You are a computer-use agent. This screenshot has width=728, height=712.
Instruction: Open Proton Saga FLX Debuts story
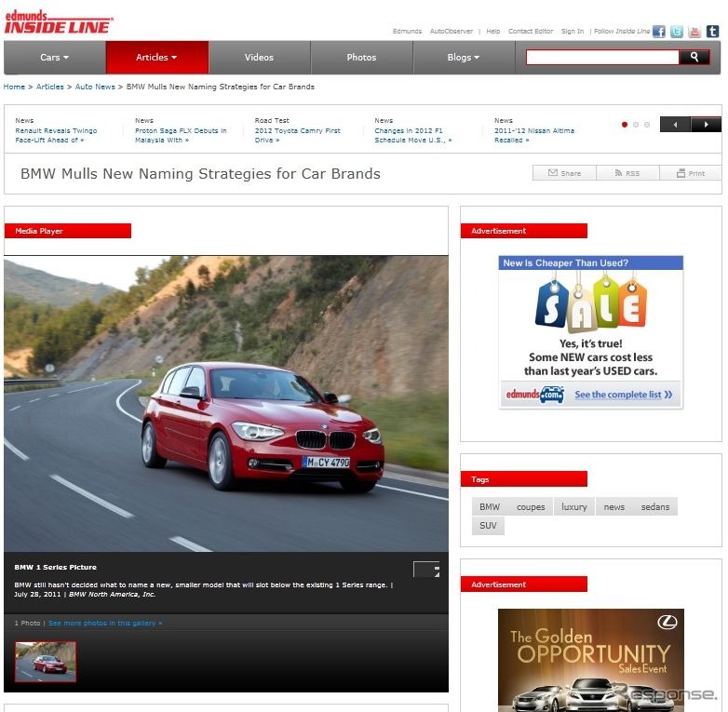click(181, 135)
